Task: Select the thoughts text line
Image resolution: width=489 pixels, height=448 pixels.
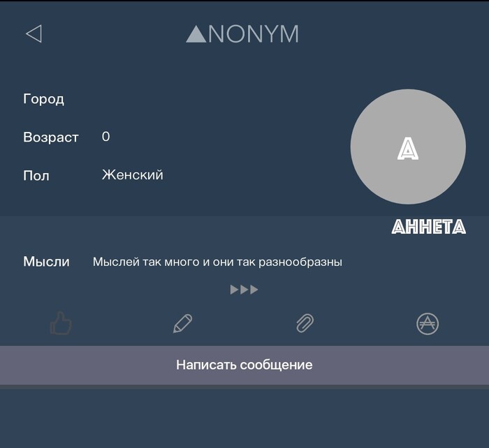Action: [x=217, y=262]
